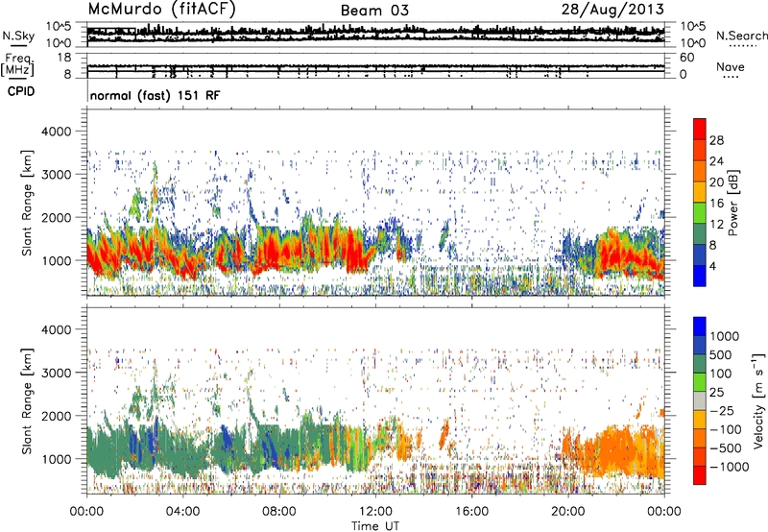The height and width of the screenshot is (532, 768).
Task: Click the '1000' velocity colorbar value
Action: 725,336
